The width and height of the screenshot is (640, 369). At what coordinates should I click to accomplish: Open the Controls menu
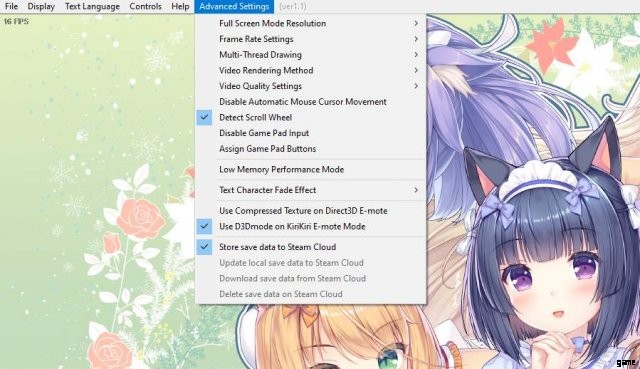point(145,7)
